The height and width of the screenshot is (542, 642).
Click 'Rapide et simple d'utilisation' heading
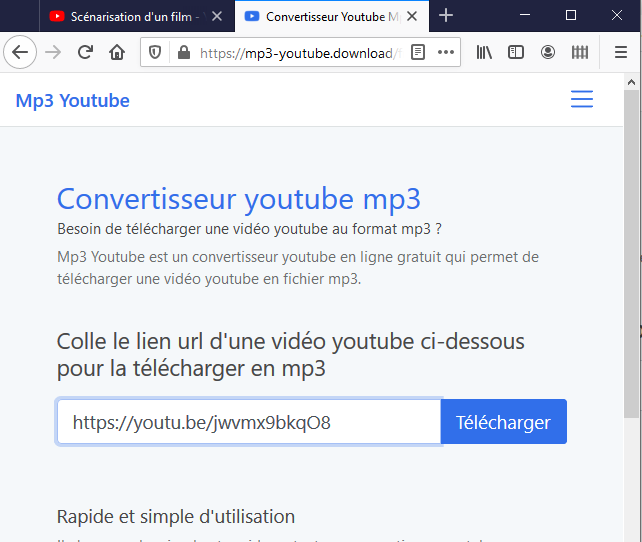pyautogui.click(x=176, y=517)
